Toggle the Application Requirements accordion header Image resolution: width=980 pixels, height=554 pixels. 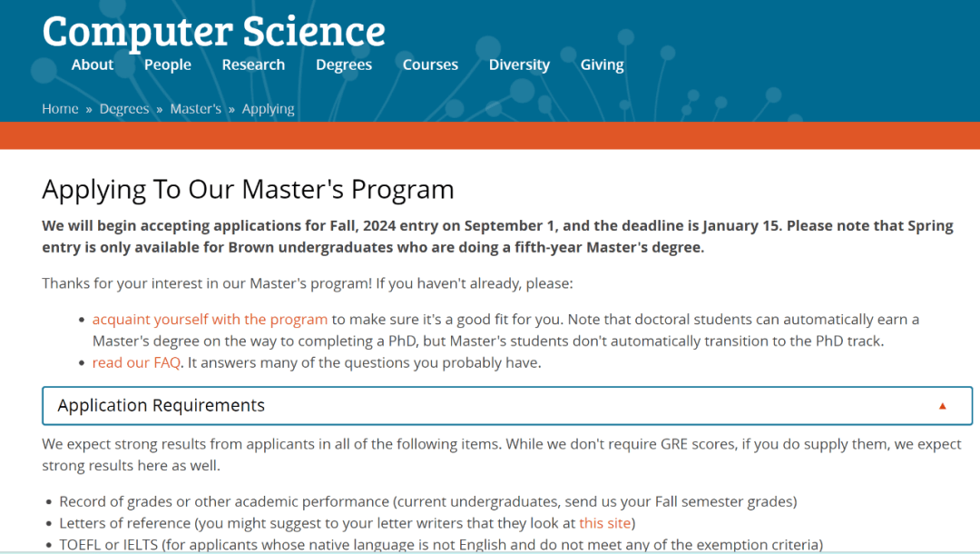tap(507, 406)
